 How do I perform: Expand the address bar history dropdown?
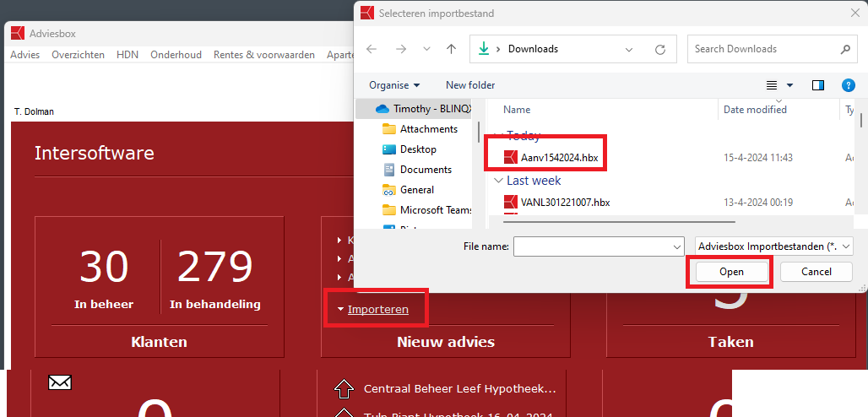(x=629, y=49)
